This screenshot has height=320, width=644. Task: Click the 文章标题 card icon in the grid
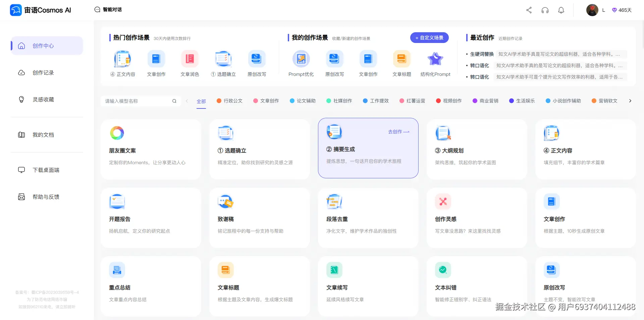click(x=226, y=270)
